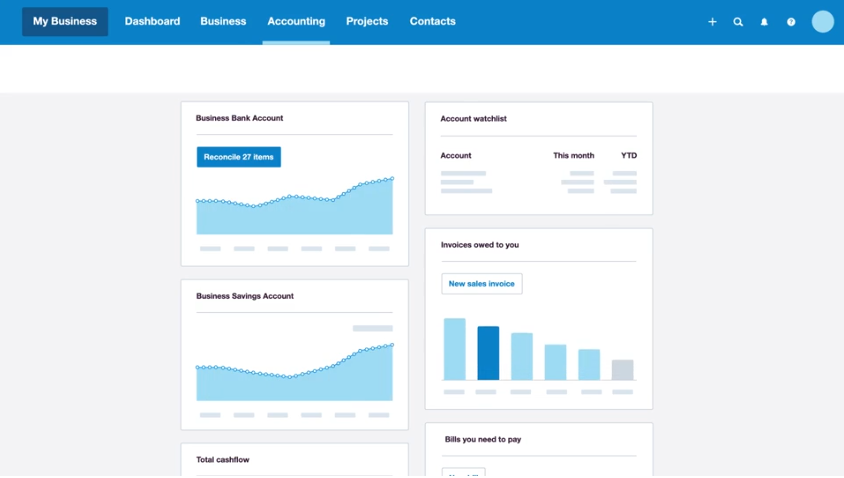Click Total cashflow heading

point(223,460)
